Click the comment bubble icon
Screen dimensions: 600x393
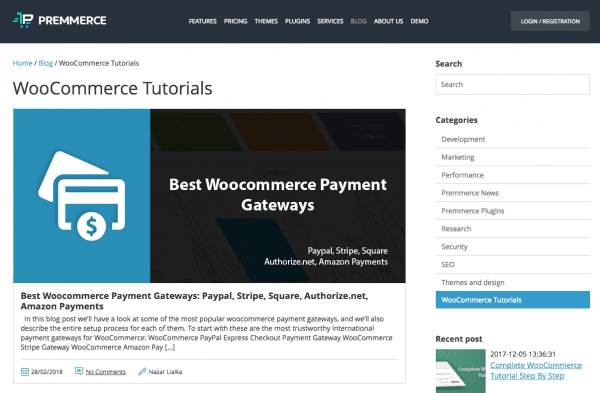point(79,371)
